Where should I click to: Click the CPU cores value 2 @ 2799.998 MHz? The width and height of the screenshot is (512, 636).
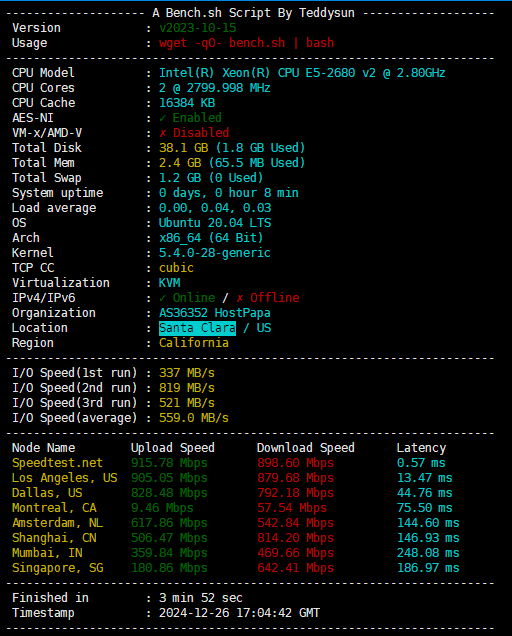(x=215, y=88)
